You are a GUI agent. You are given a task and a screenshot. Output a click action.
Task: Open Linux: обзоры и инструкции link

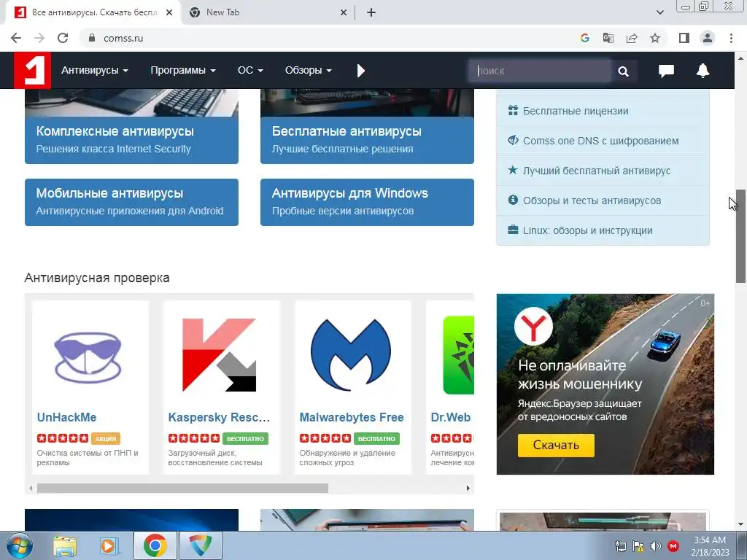(x=587, y=230)
